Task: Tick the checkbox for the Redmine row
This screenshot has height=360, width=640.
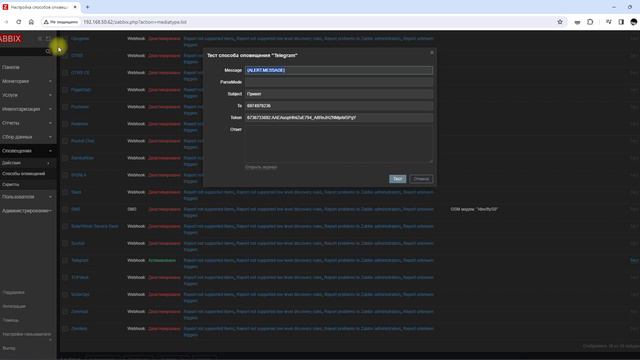Action: click(65, 124)
